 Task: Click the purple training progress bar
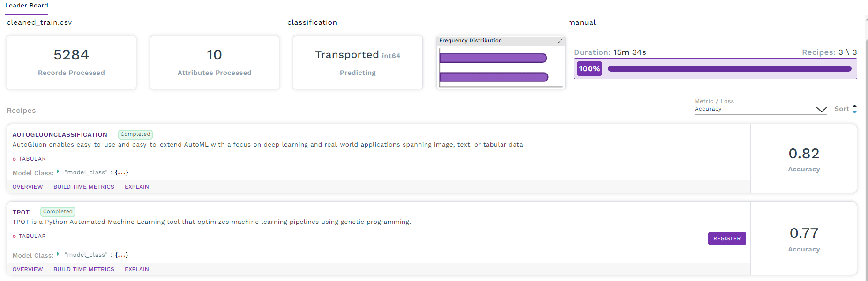[x=729, y=69]
